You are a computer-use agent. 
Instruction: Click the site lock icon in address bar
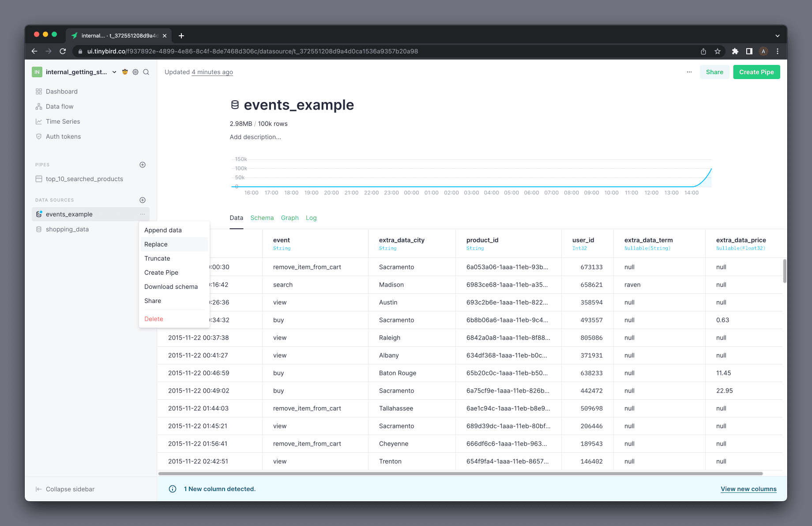click(80, 51)
